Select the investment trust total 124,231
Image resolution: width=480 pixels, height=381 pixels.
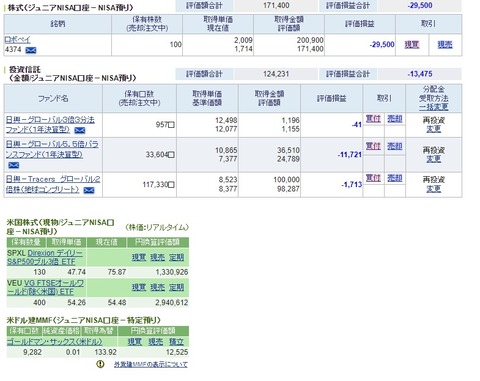[x=276, y=74]
